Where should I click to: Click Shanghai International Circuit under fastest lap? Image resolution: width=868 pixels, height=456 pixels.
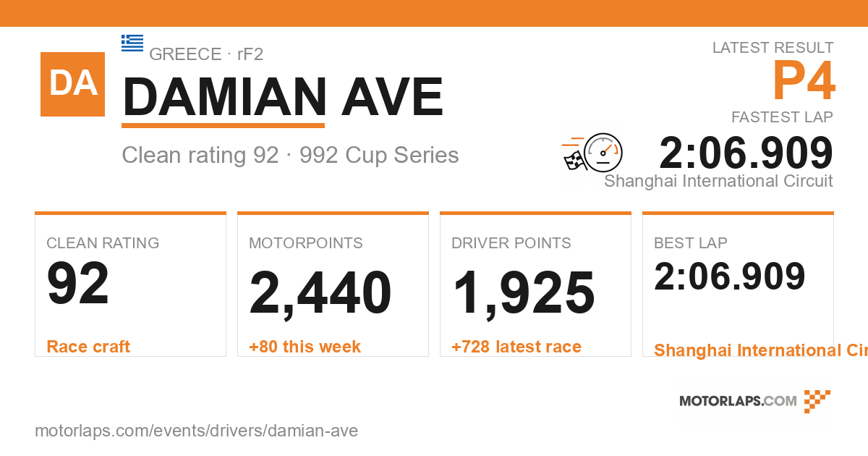[718, 181]
